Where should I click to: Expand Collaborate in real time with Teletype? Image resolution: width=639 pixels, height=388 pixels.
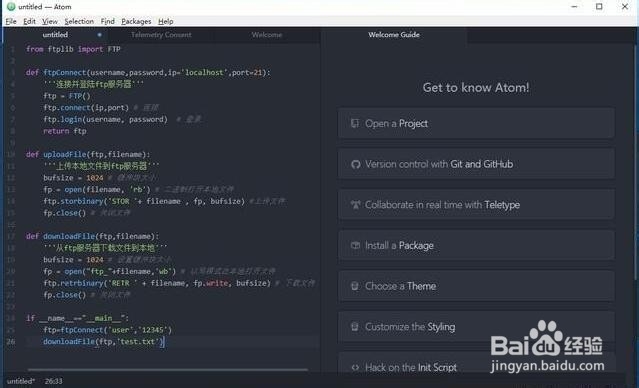[476, 205]
